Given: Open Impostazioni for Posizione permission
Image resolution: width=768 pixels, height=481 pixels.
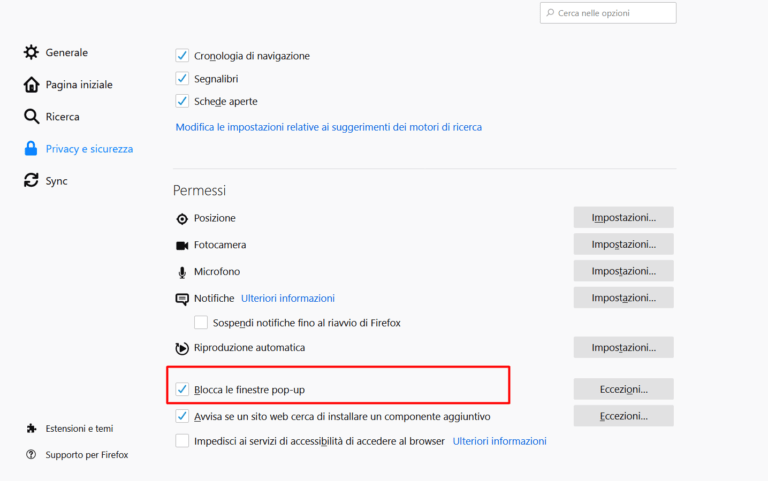Looking at the screenshot, I should coord(623,218).
